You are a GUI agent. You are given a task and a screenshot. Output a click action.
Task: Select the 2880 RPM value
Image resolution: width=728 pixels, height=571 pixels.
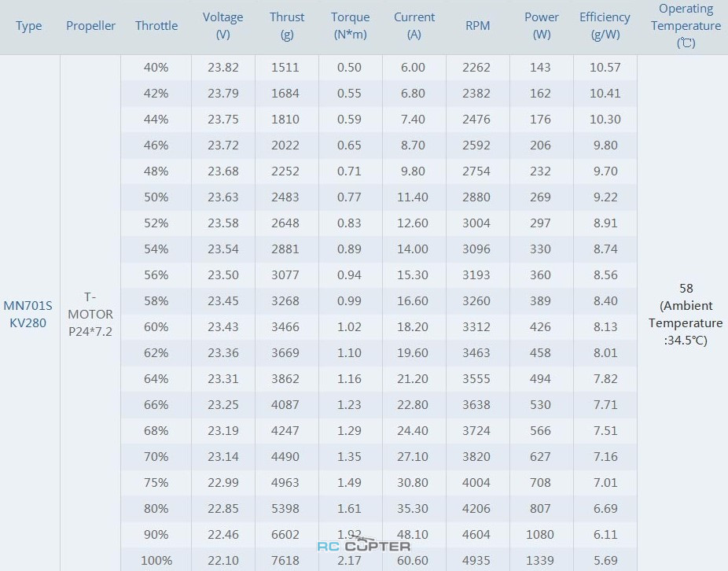click(x=476, y=197)
